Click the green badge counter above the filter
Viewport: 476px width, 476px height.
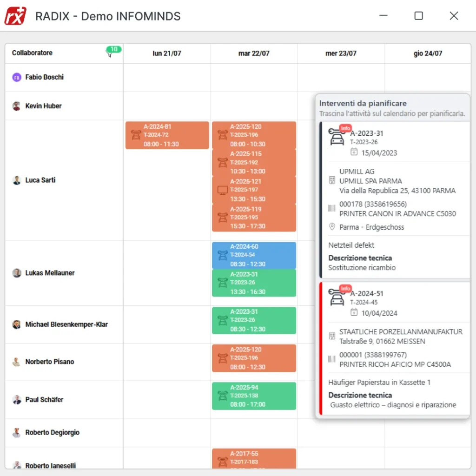click(x=115, y=48)
